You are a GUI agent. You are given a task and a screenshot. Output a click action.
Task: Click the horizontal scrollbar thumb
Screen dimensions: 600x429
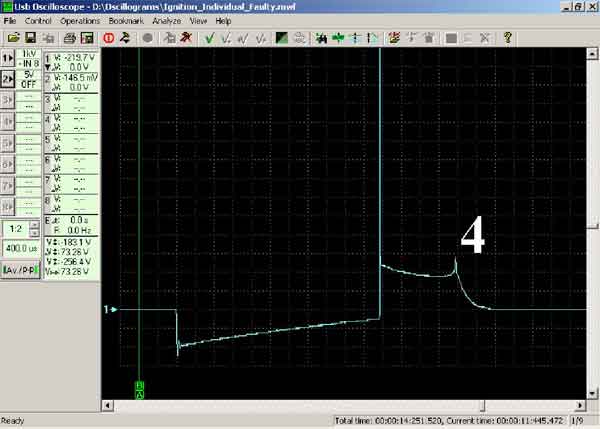tap(483, 405)
